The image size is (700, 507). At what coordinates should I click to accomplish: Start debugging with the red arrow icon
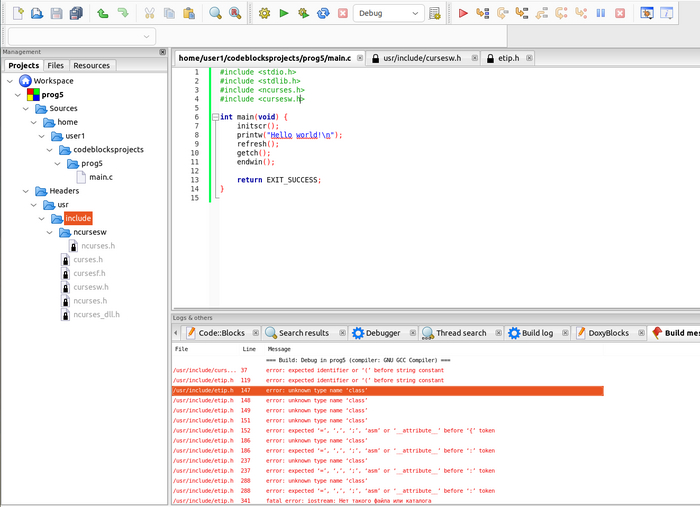pos(463,14)
